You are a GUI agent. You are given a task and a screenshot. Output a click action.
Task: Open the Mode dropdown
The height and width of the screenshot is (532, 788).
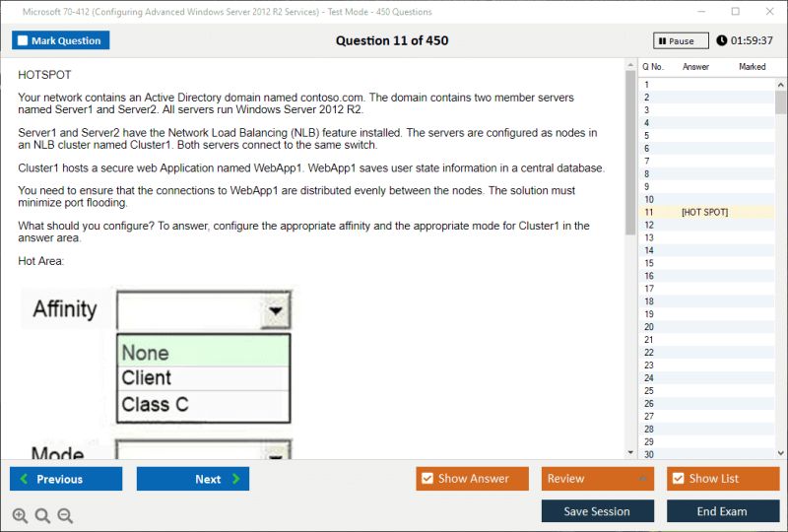point(204,450)
